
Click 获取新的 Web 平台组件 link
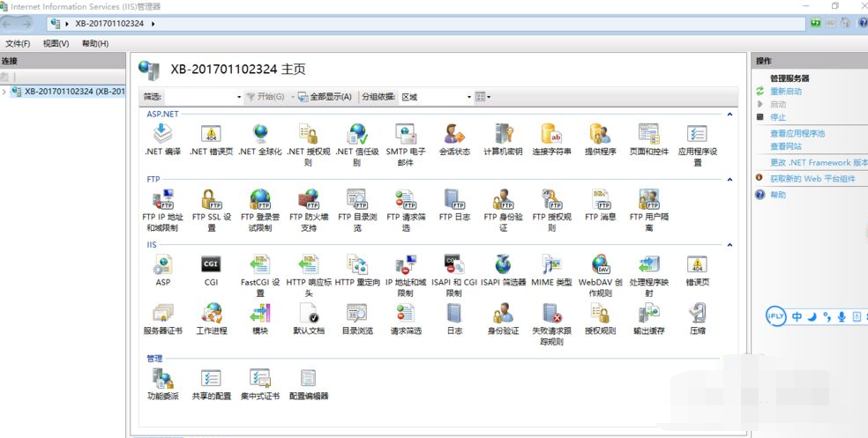click(x=812, y=179)
